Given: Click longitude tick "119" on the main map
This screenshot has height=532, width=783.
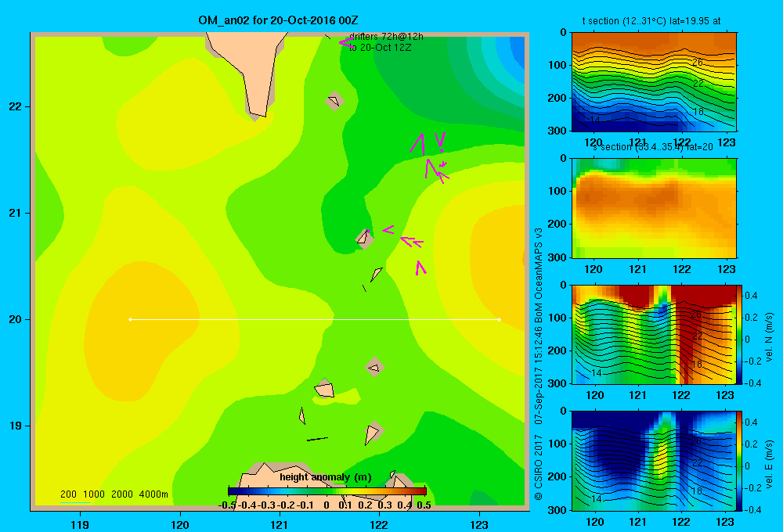Looking at the screenshot, I should click(x=80, y=524).
